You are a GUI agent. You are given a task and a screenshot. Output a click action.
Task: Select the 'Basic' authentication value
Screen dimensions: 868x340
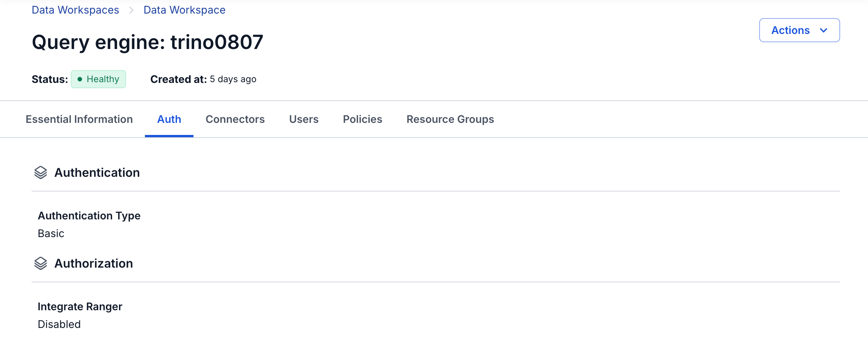(x=51, y=233)
